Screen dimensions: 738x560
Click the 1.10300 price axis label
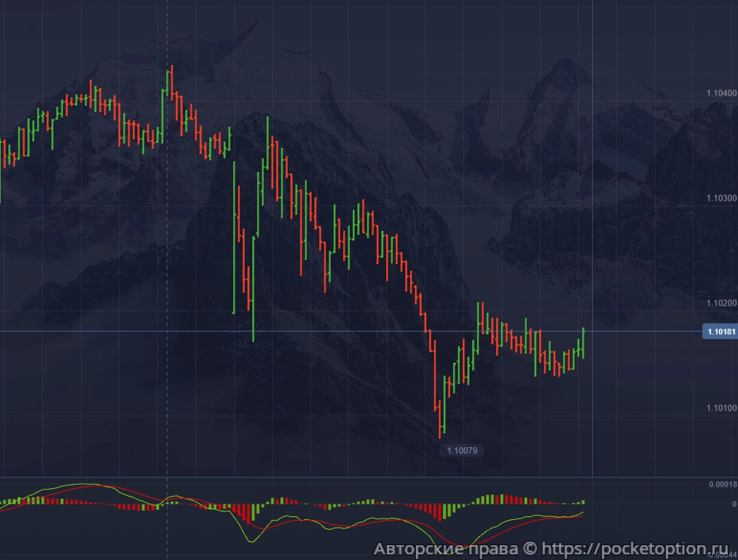[720, 199]
